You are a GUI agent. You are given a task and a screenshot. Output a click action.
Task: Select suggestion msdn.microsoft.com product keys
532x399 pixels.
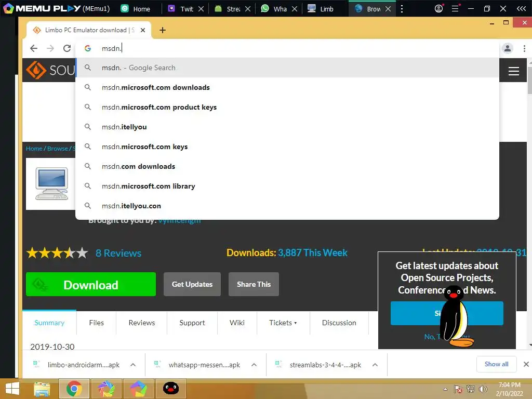point(287,107)
